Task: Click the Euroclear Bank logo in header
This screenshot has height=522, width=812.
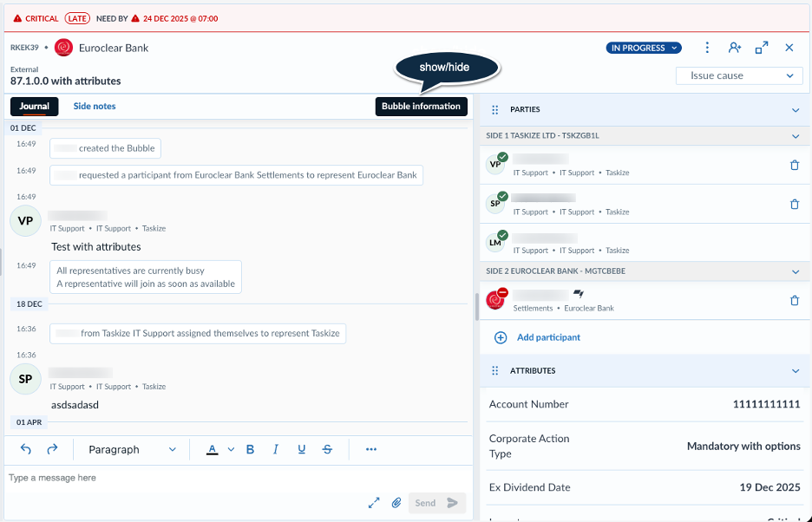Action: tap(63, 48)
